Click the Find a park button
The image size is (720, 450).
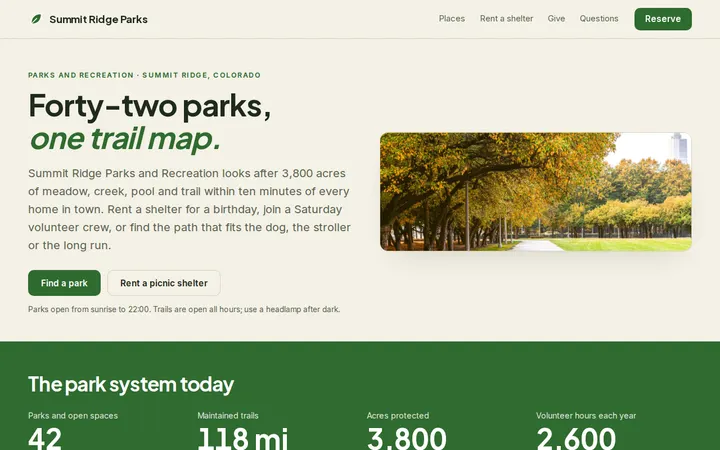click(64, 283)
